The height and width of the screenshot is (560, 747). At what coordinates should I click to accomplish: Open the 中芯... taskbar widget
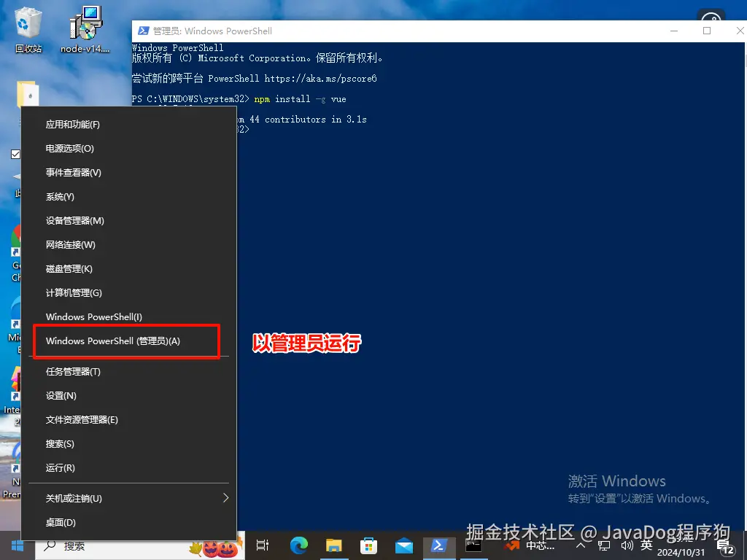tap(530, 545)
